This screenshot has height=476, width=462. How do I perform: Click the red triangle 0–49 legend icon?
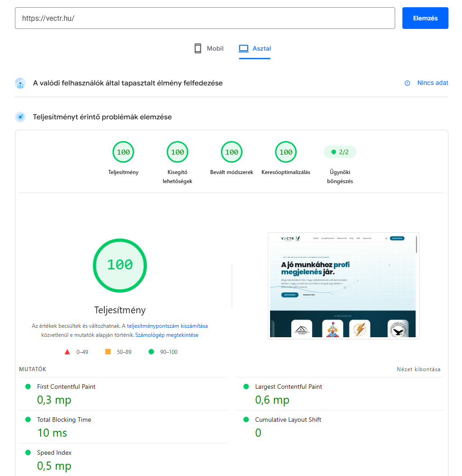pos(67,352)
